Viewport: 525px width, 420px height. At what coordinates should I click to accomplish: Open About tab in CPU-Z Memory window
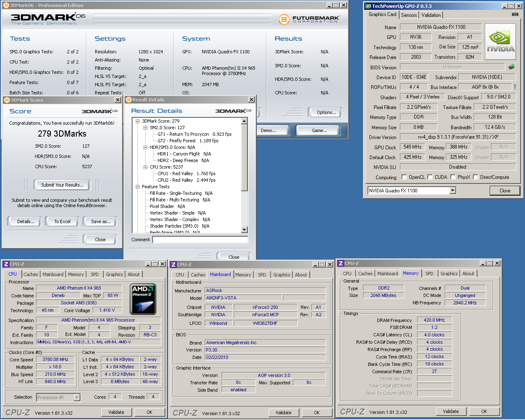(x=468, y=274)
